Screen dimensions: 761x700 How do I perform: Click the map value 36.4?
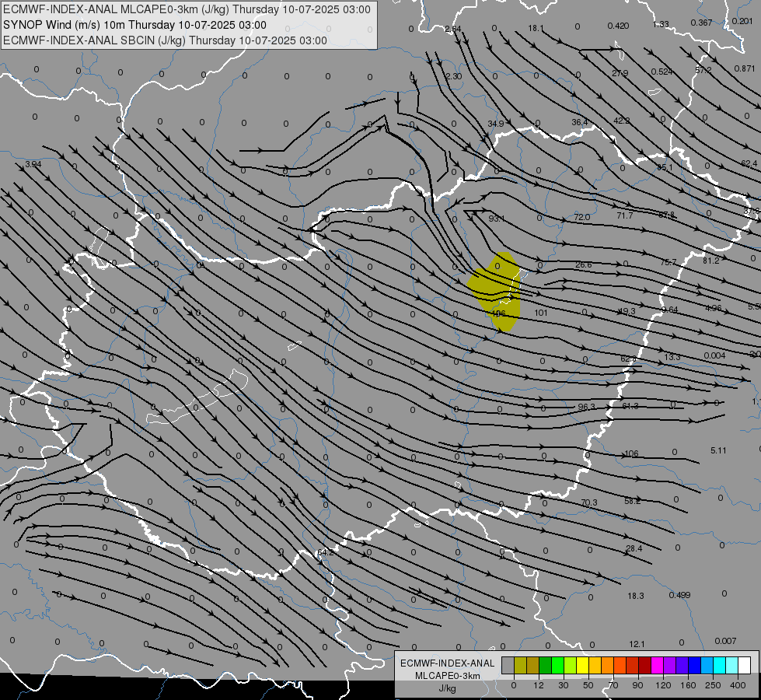point(579,122)
